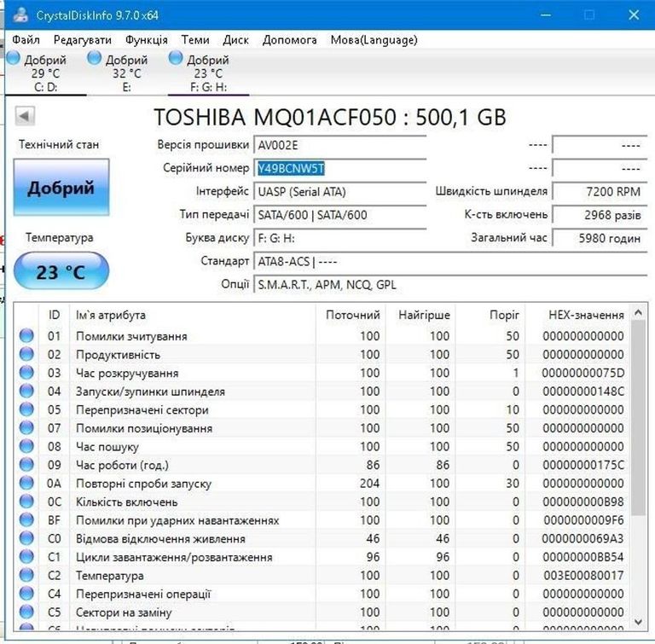Click the drive letter field F: G: H:

tap(339, 238)
